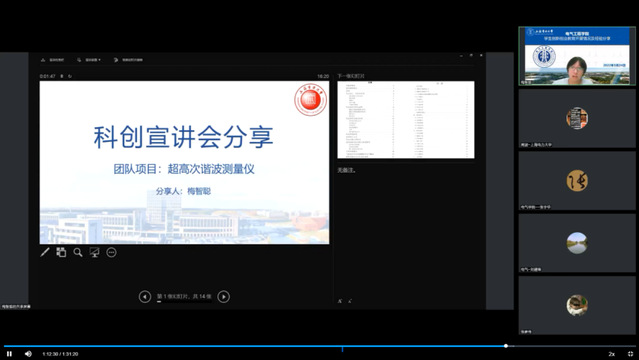Pause the presenter view timer

coord(62,76)
